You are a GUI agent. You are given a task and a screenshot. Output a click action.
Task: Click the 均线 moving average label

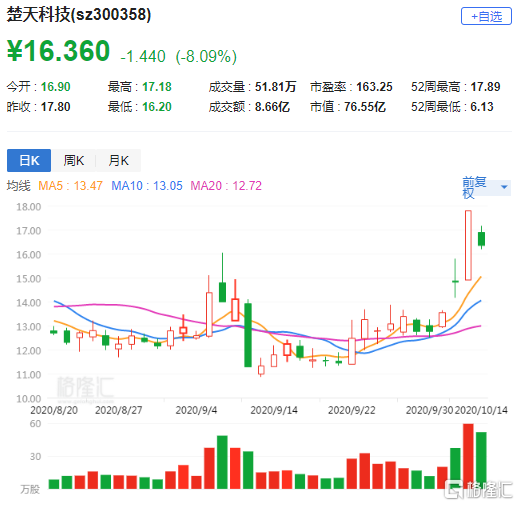(x=19, y=186)
